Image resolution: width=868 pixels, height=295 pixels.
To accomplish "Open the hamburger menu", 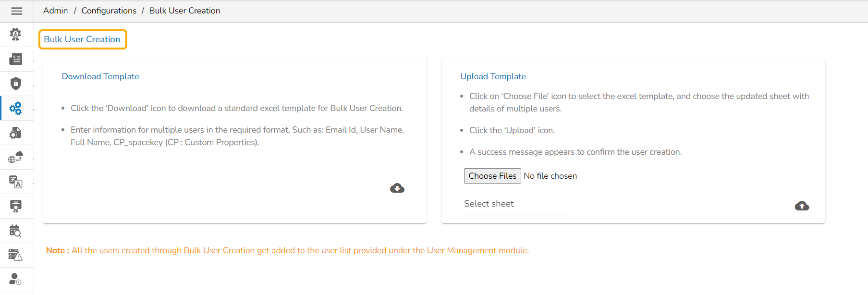I will point(17,11).
